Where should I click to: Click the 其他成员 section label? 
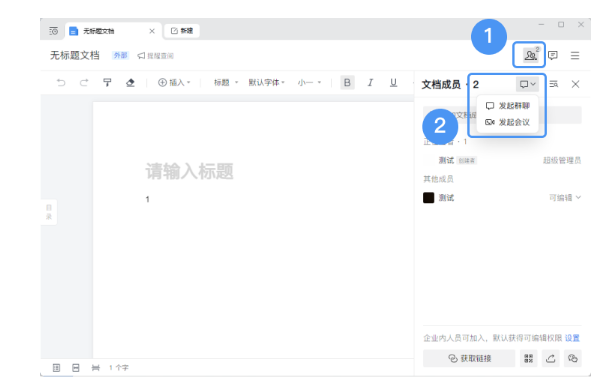(x=438, y=179)
